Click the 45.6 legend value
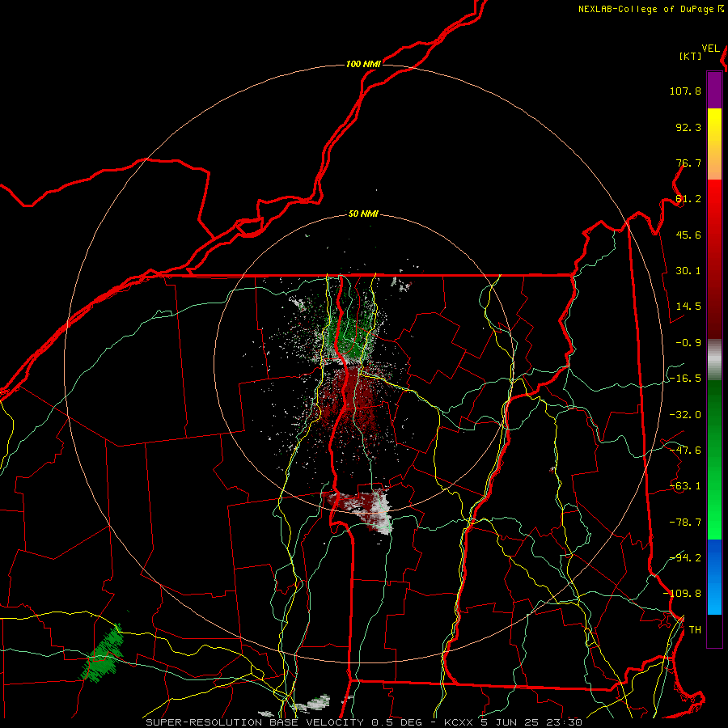728x728 pixels. pos(688,235)
